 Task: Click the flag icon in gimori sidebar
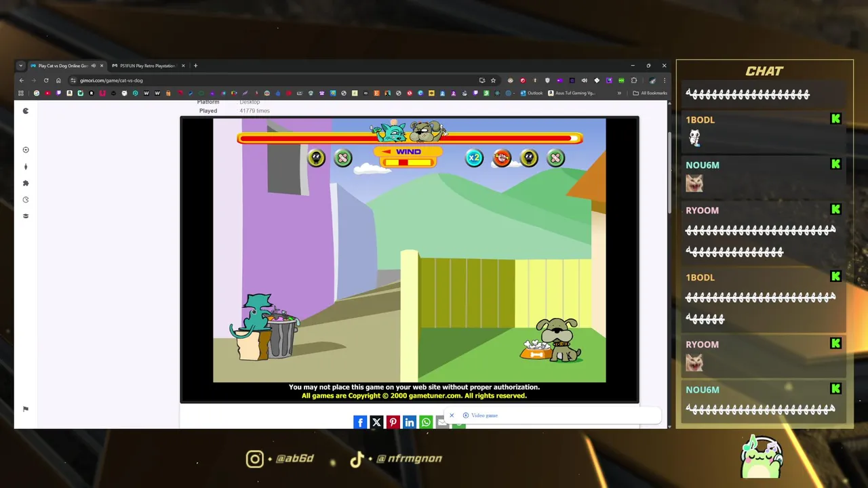26,409
